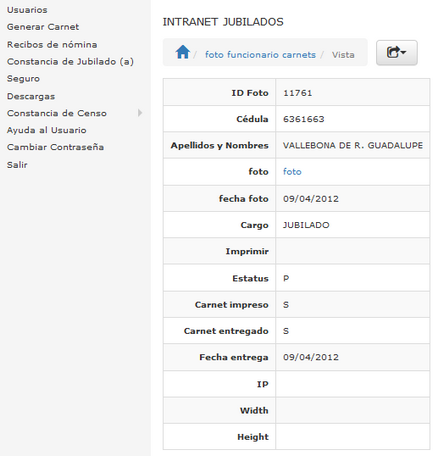
Task: Open the blue foto link in table
Action: [x=292, y=172]
